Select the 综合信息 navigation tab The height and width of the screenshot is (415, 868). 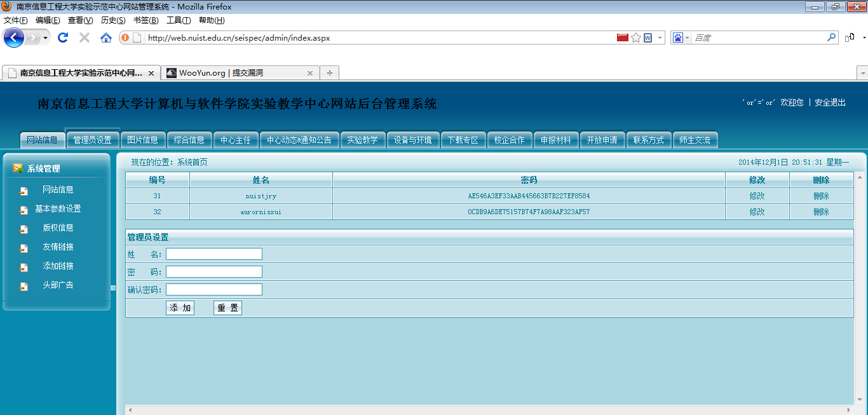tap(189, 140)
